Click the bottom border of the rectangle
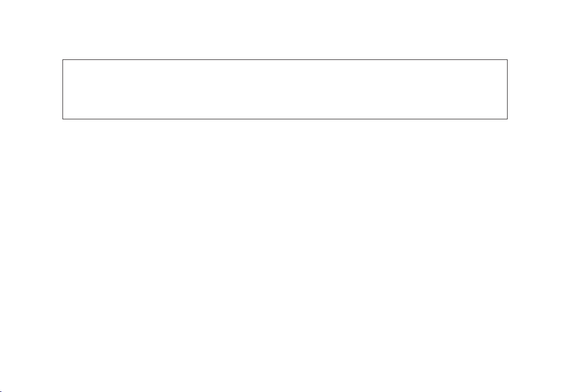The image size is (565, 392). click(285, 119)
